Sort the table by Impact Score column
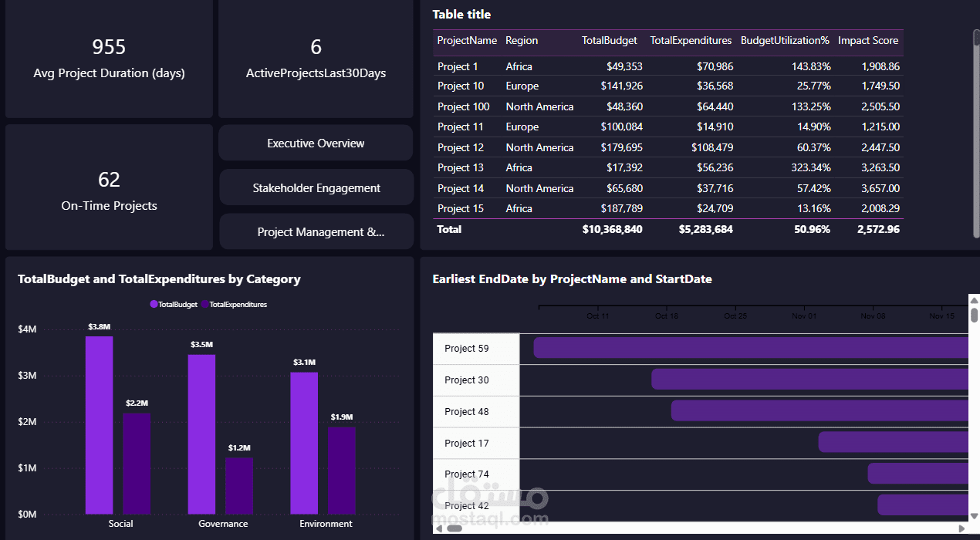 867,40
